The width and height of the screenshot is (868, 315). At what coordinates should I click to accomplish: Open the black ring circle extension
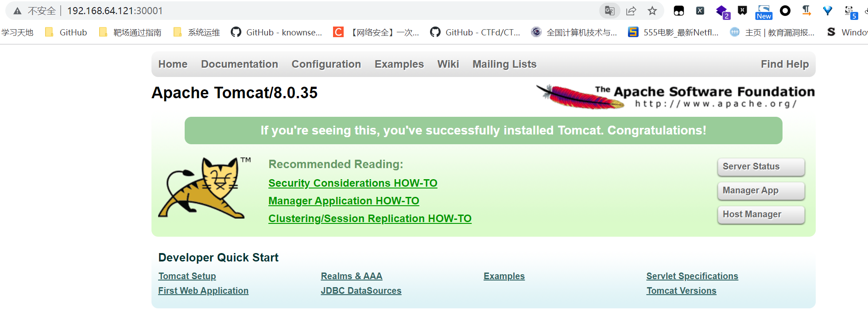point(785,11)
